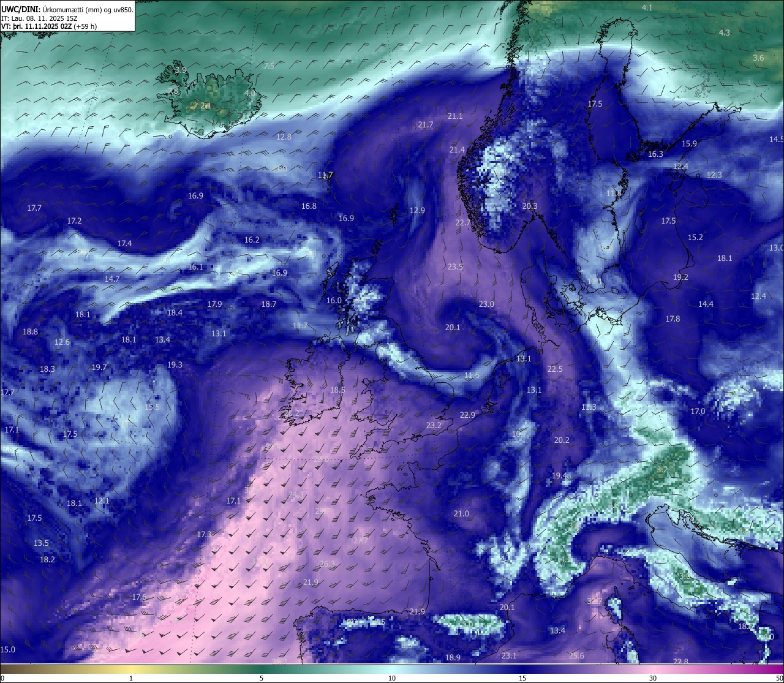Click the colorbar tick label 5

pos(262,678)
